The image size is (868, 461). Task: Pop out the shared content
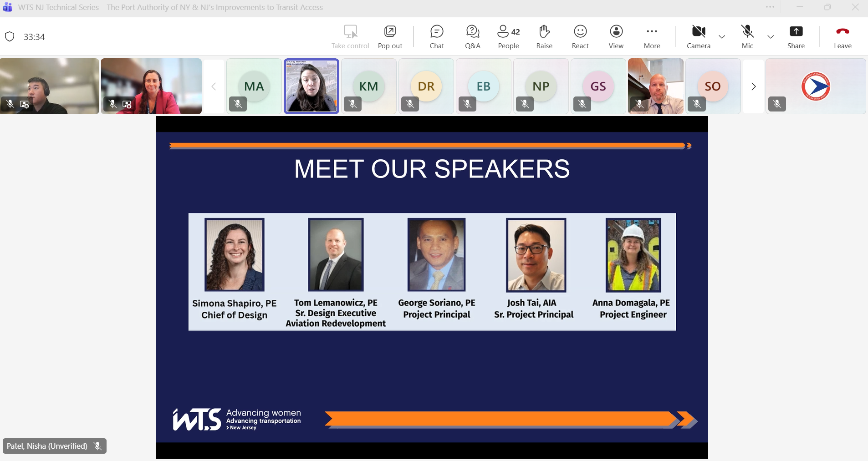(390, 36)
